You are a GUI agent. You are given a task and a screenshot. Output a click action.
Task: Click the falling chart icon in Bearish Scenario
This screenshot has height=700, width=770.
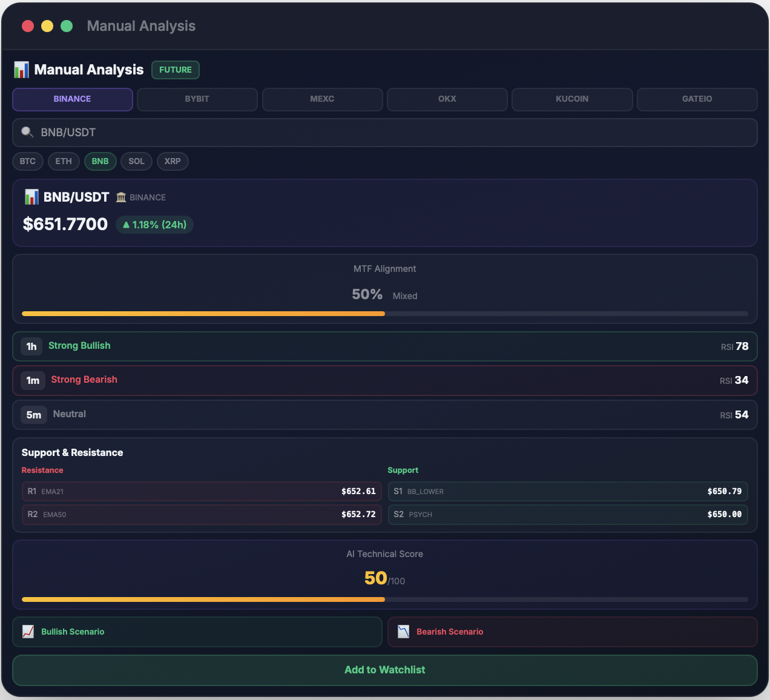click(x=404, y=632)
